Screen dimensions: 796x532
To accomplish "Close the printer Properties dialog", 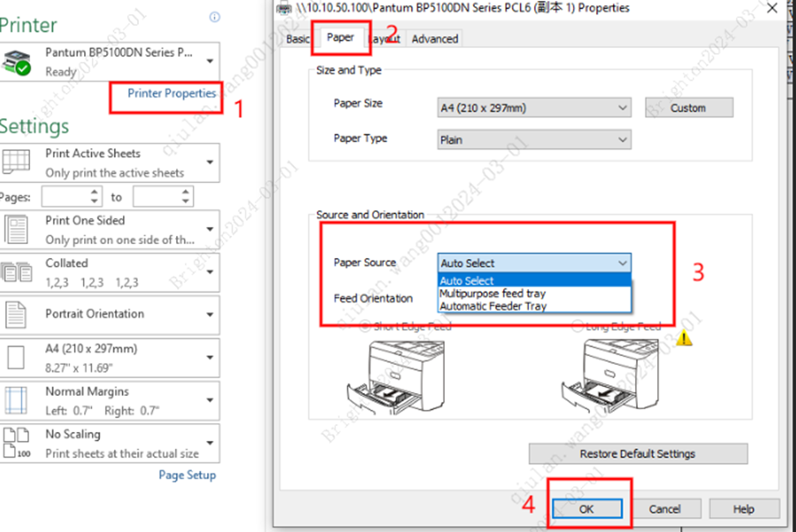I will click(772, 8).
